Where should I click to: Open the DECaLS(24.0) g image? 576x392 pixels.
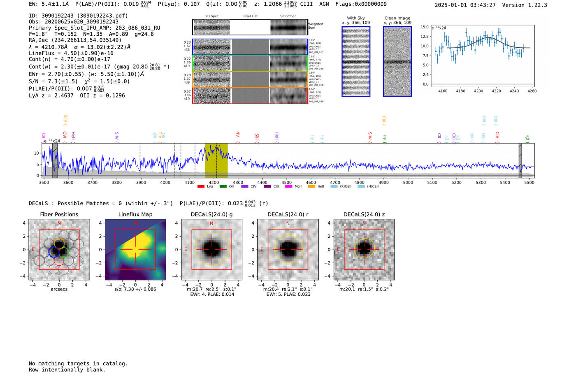(212, 249)
